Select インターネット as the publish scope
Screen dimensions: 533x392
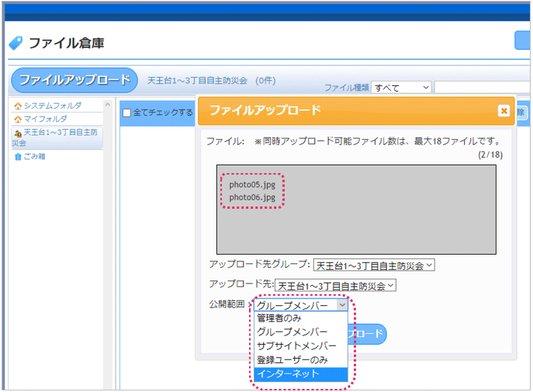click(x=288, y=374)
